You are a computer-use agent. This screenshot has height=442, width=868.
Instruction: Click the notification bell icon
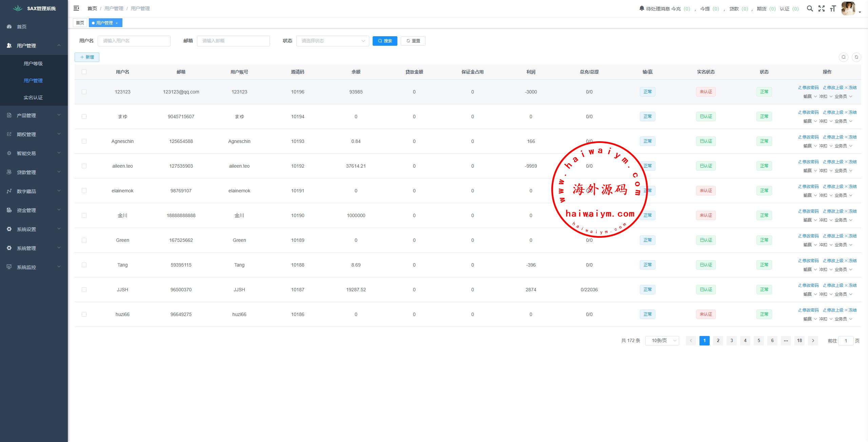642,8
